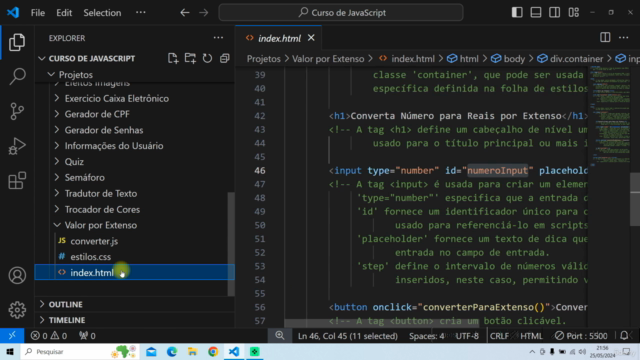Click the New Folder icon in Explorer
The width and height of the screenshot is (640, 360).
click(190, 58)
